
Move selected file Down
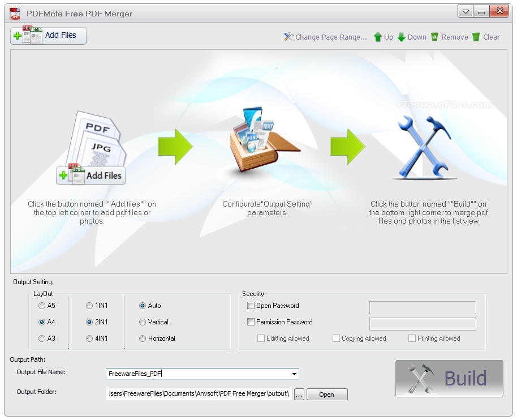pyautogui.click(x=412, y=37)
